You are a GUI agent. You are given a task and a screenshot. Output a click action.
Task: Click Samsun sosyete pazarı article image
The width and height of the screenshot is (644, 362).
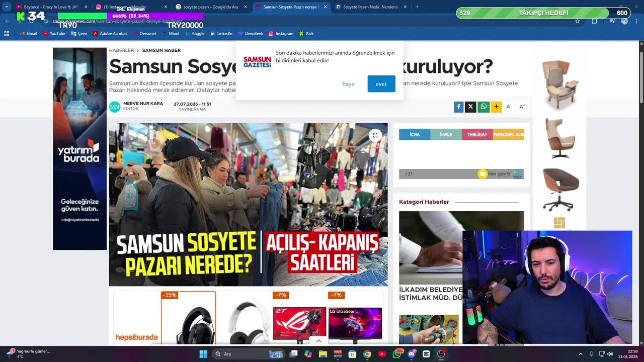click(248, 205)
